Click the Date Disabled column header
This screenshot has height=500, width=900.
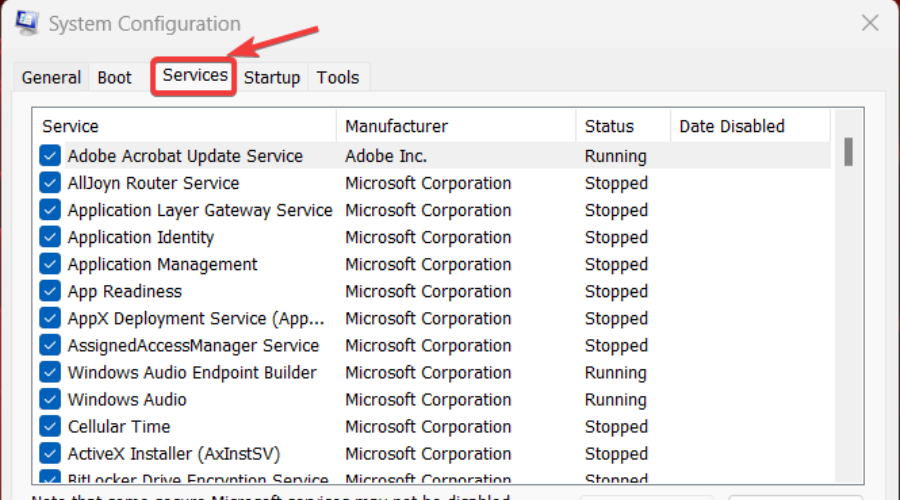click(x=748, y=126)
